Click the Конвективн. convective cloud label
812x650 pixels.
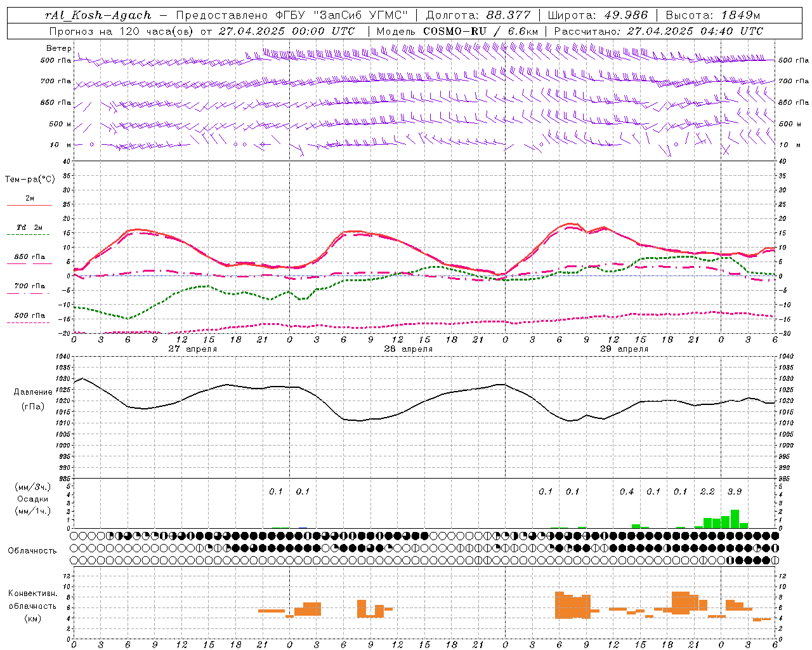click(33, 594)
